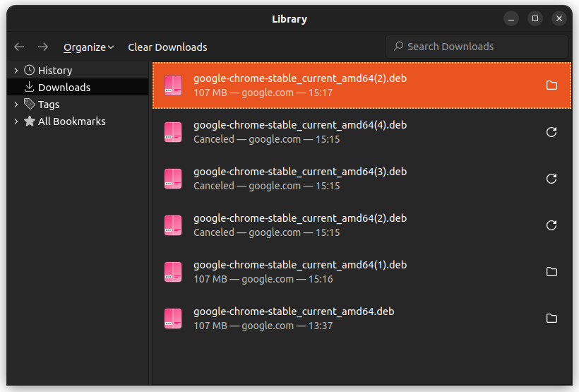Maximize the Library window
This screenshot has height=392, width=579.
coord(535,18)
